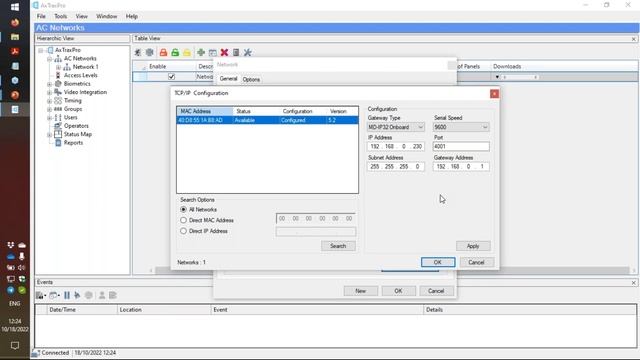Screen dimensions: 640x360
Task: Select Access Levels in the tree
Action: 80,75
